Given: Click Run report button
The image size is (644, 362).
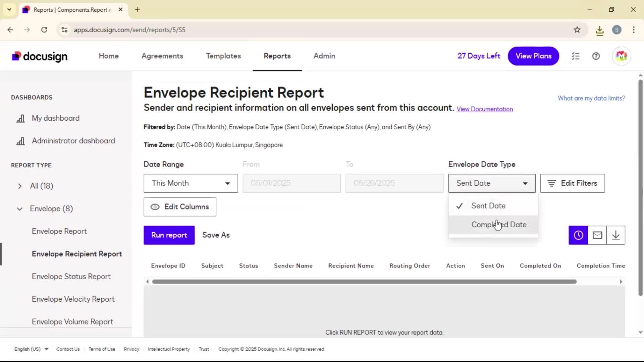Looking at the screenshot, I should (x=169, y=235).
